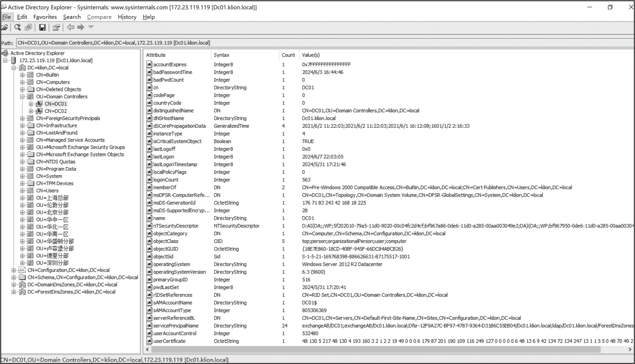Image resolution: width=635 pixels, height=364 pixels.
Task: Click the Active Directory Explorer root tree icon
Action: pyautogui.click(x=5, y=53)
